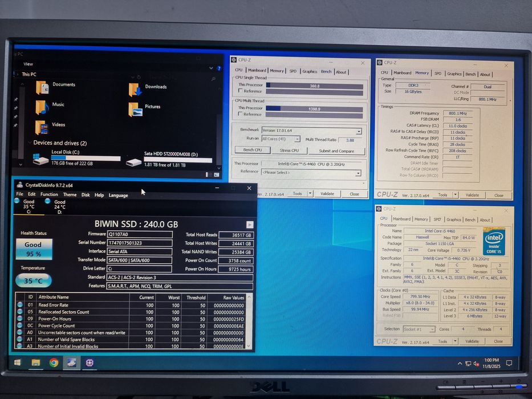This screenshot has height=399, width=532.
Task: Open the Function menu in CrystalDiskInfo
Action: point(49,194)
